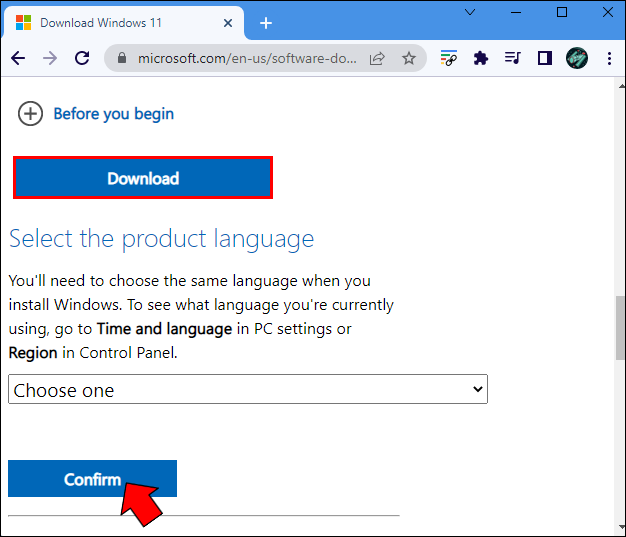Viewport: 626px width, 537px height.
Task: Click the address bar URL
Action: click(x=247, y=58)
